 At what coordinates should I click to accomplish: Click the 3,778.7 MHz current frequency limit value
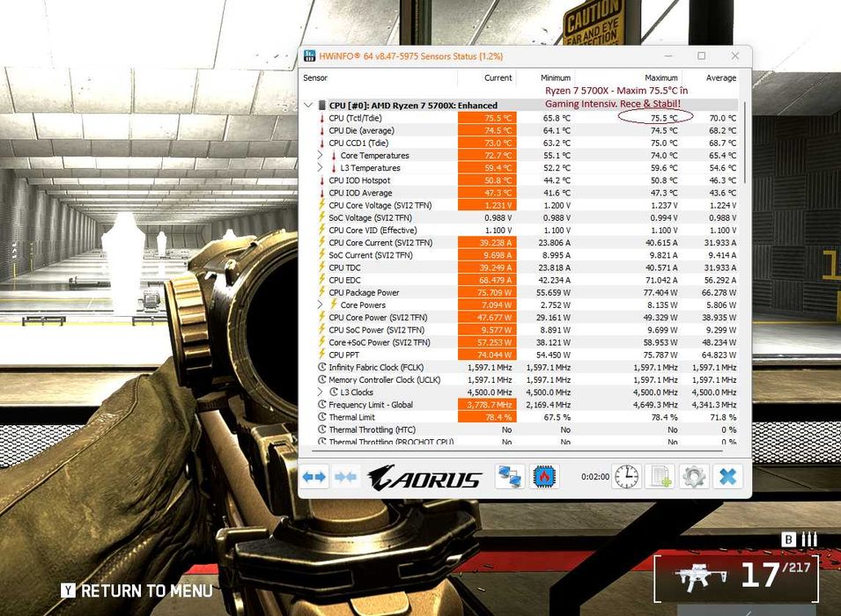[487, 405]
